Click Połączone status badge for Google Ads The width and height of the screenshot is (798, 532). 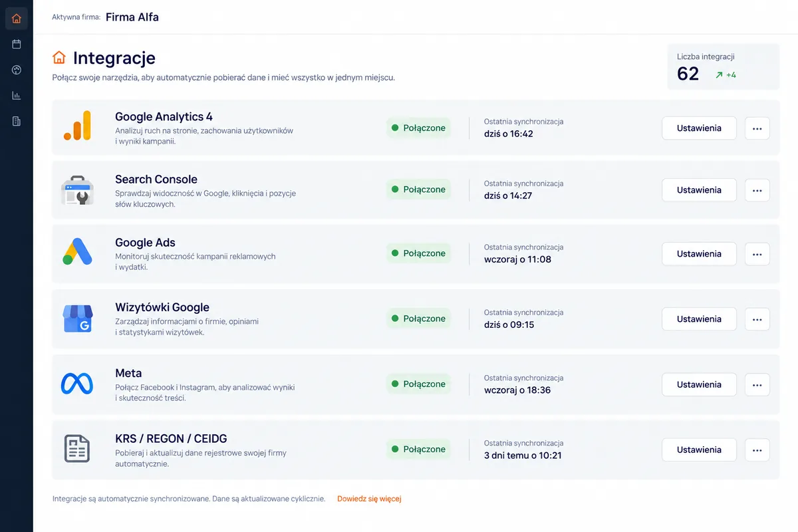pyautogui.click(x=418, y=253)
